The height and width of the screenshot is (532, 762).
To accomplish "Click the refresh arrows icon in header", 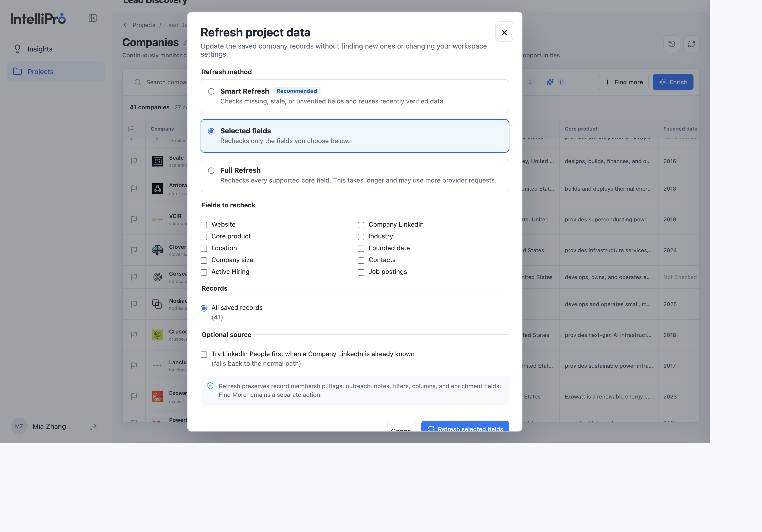I will [x=691, y=44].
